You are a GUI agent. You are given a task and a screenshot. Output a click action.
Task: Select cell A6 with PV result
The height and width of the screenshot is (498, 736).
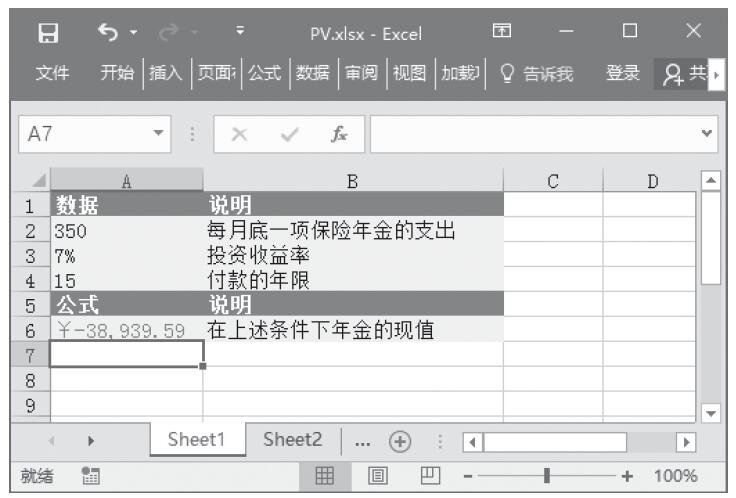[126, 330]
